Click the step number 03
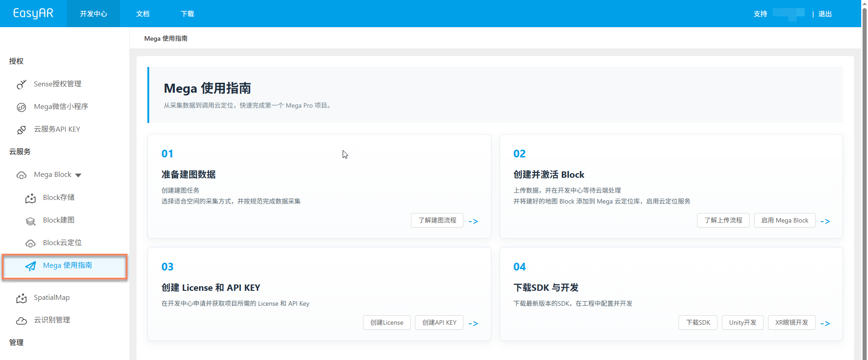This screenshot has height=360, width=868. click(167, 267)
